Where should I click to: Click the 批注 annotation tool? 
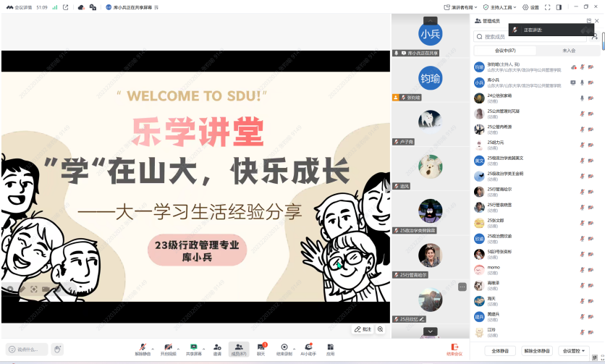363,329
